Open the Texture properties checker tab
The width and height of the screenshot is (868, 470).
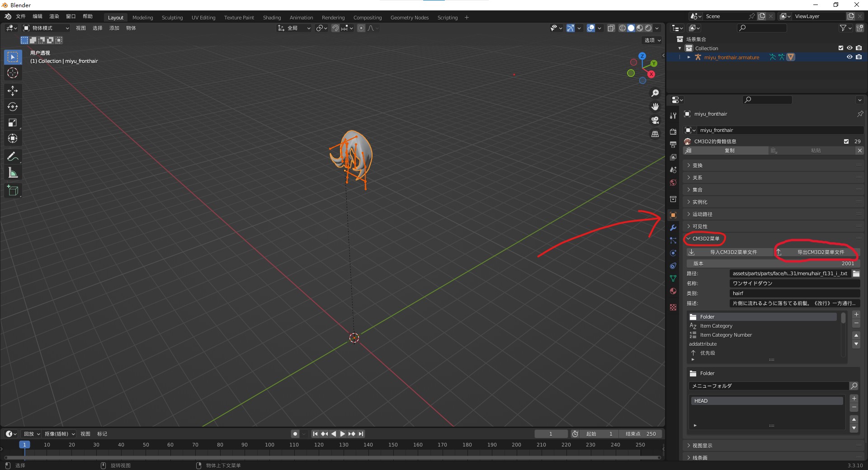(x=673, y=307)
